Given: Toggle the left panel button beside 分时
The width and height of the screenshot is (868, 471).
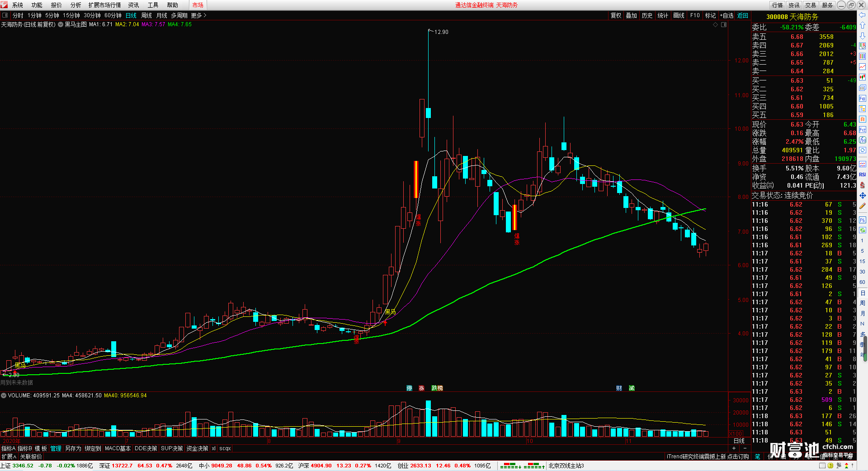Looking at the screenshot, I should click(x=5, y=15).
